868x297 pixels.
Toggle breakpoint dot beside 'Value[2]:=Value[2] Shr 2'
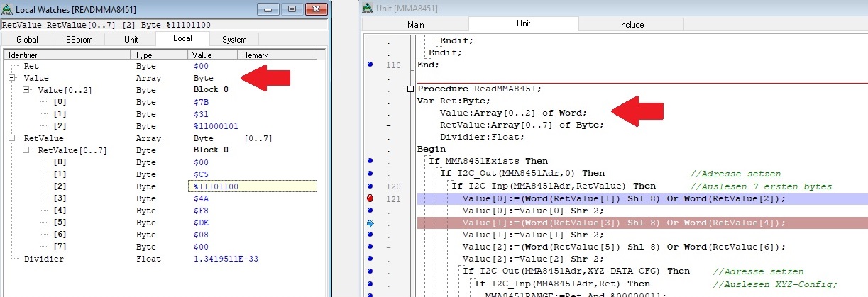pos(370,259)
